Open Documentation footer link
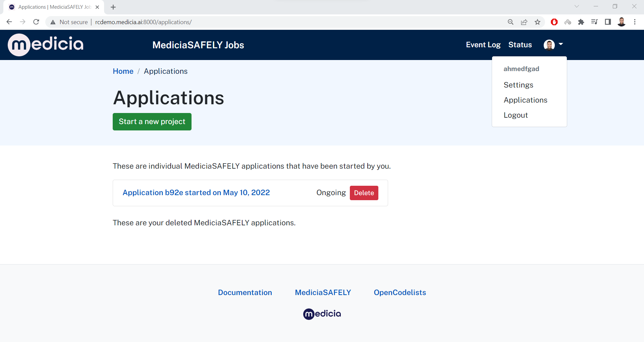The height and width of the screenshot is (342, 644). point(245,292)
